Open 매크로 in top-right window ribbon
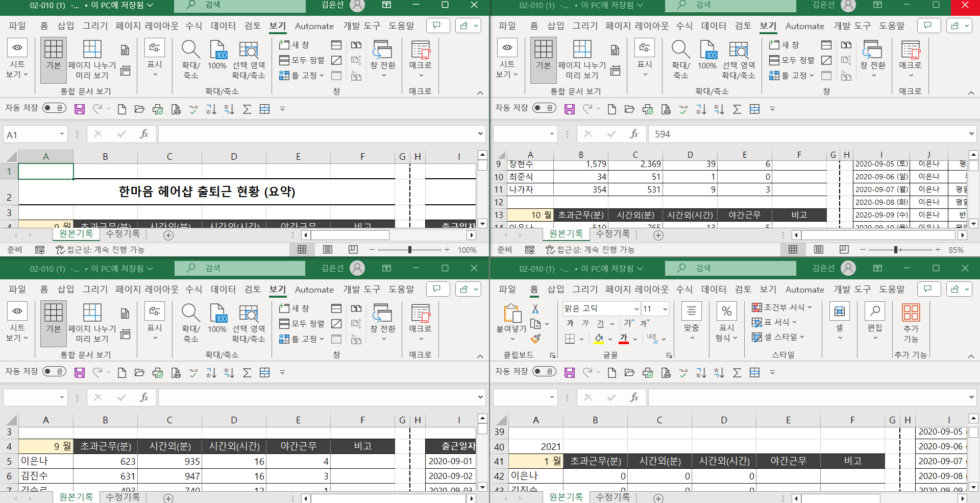The width and height of the screenshot is (980, 503). pyautogui.click(x=910, y=60)
